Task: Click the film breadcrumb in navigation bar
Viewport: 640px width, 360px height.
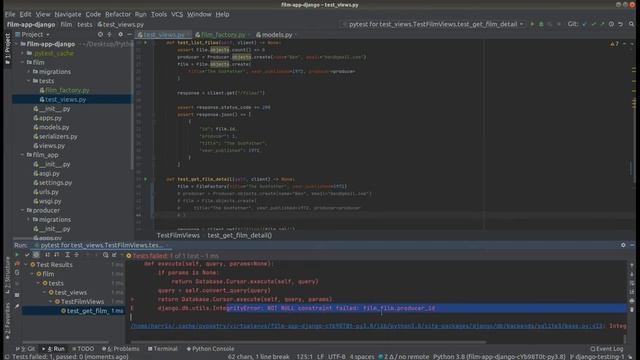Action: (x=66, y=24)
